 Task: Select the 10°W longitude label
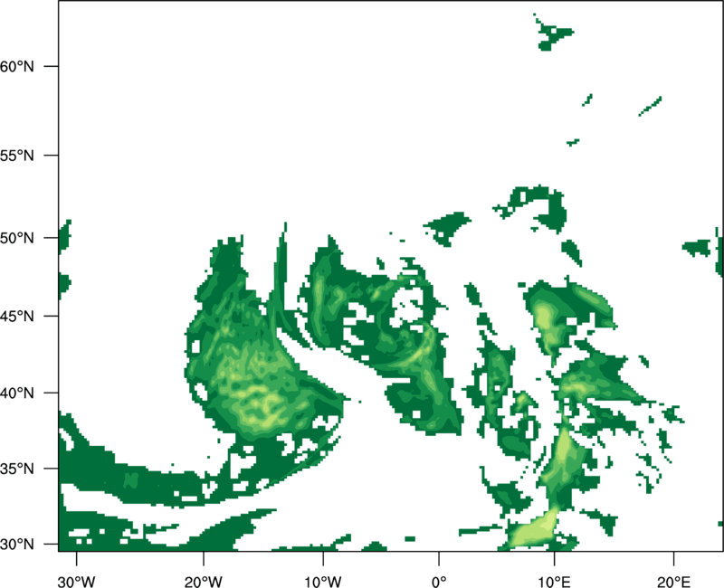(x=323, y=582)
